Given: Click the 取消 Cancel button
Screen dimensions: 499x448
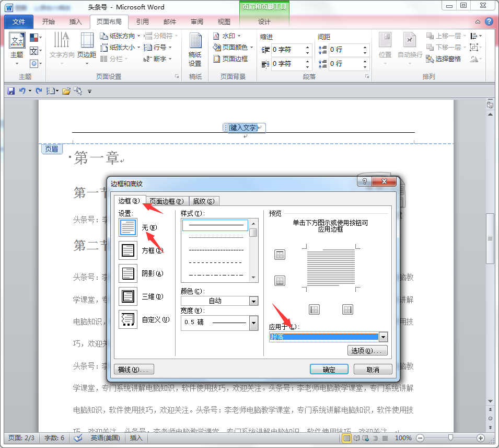Looking at the screenshot, I should (373, 370).
